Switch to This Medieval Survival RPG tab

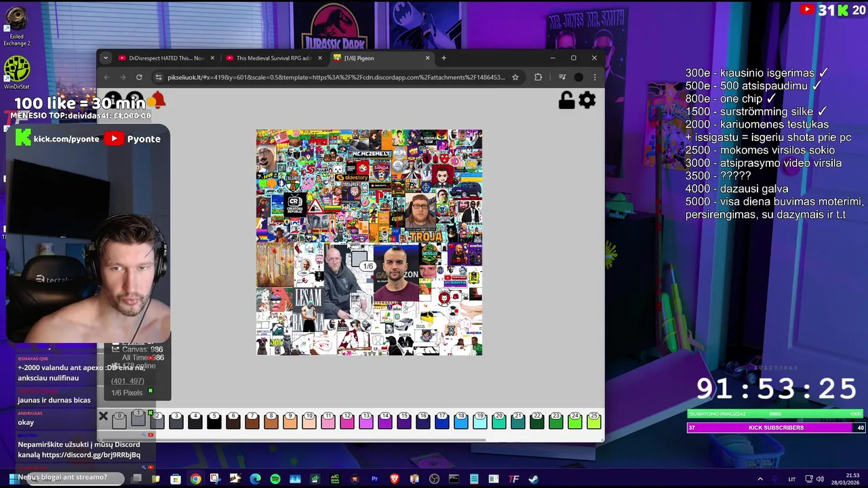[274, 58]
